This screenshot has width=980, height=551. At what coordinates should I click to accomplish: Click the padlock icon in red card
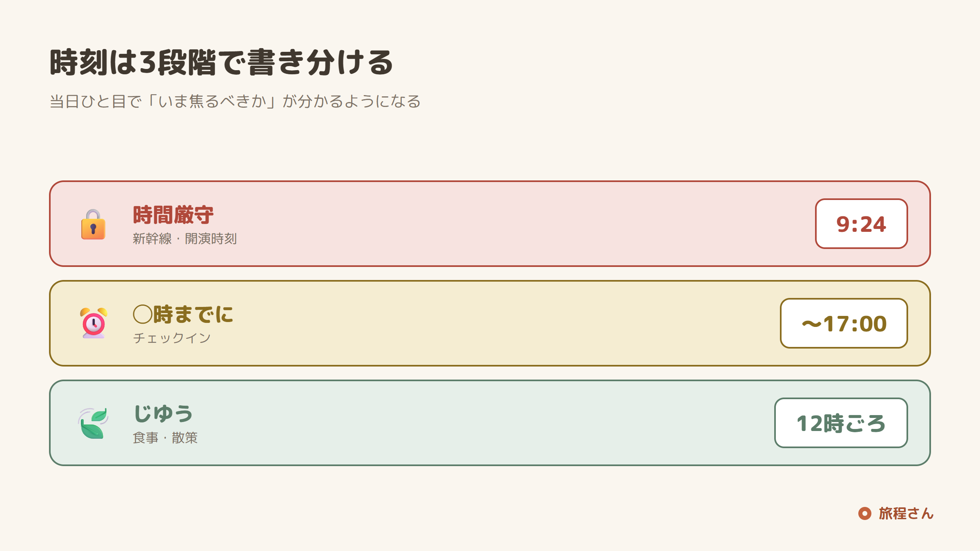pyautogui.click(x=93, y=224)
